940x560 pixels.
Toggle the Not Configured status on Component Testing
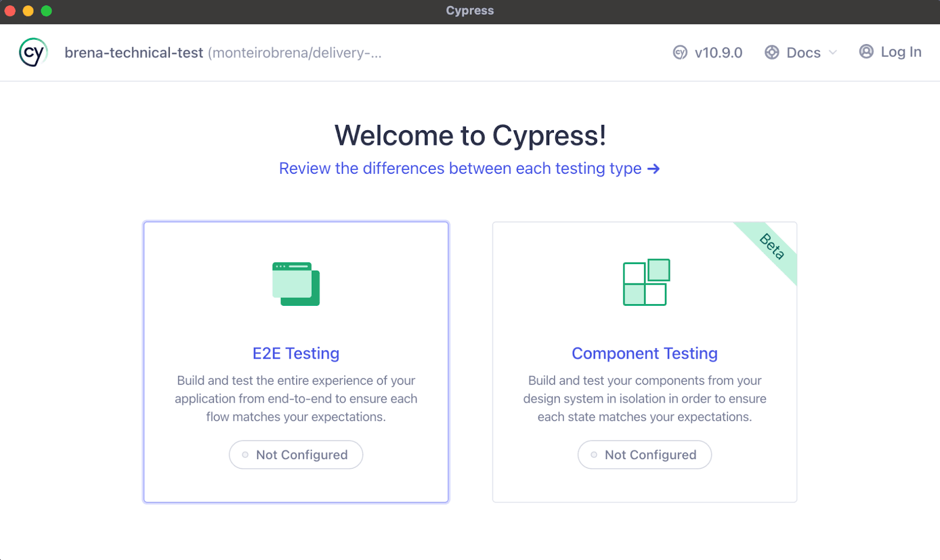tap(644, 454)
